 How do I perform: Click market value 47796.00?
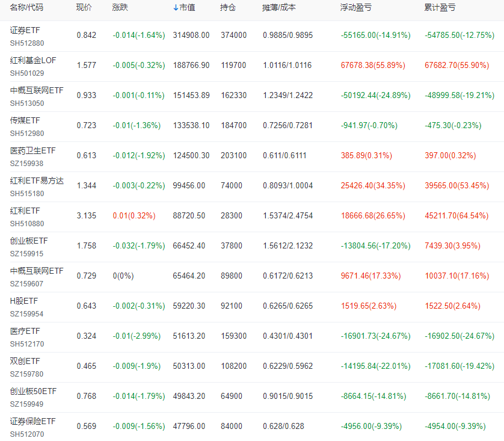point(189,426)
